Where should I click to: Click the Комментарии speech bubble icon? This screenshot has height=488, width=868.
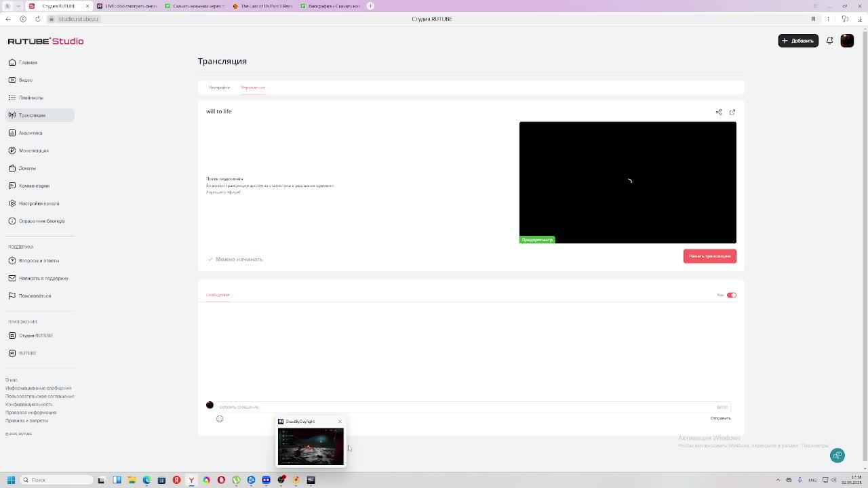(x=12, y=186)
